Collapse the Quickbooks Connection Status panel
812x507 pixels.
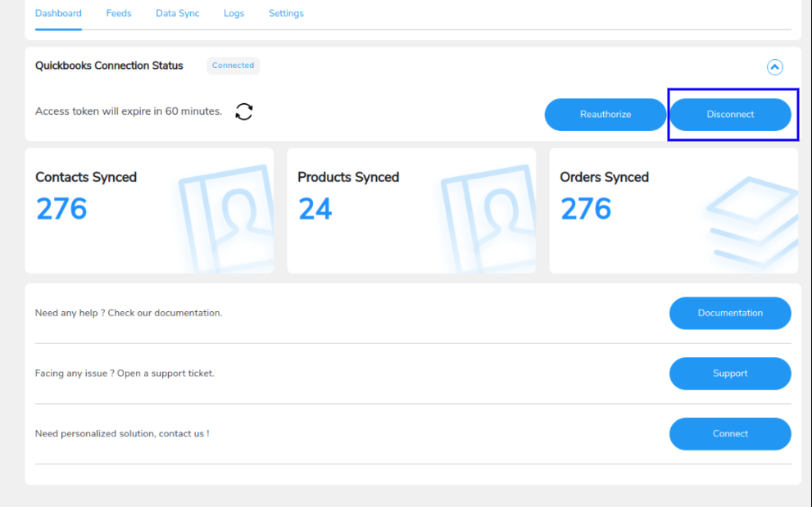tap(774, 67)
